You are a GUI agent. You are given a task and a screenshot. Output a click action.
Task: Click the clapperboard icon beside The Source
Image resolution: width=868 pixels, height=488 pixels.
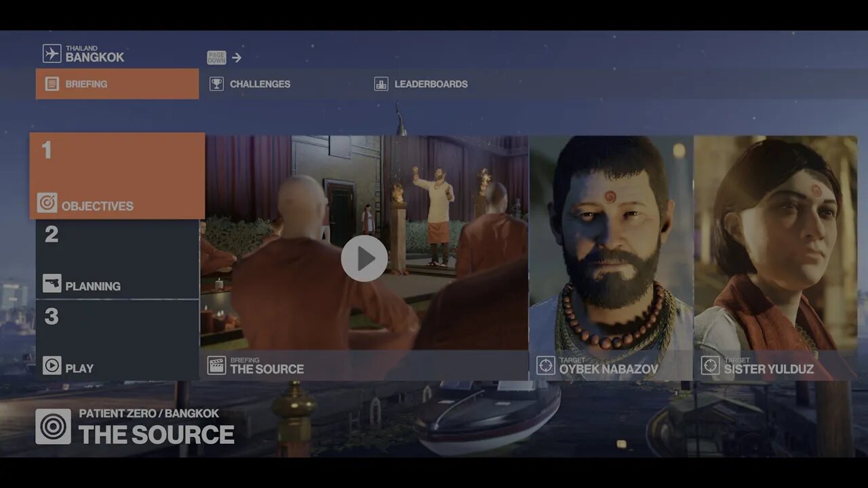(216, 365)
